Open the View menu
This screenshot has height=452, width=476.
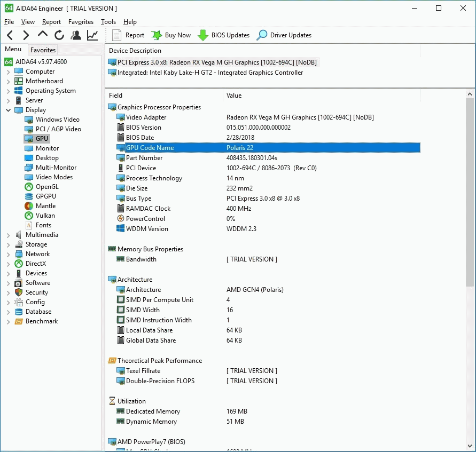pyautogui.click(x=28, y=22)
